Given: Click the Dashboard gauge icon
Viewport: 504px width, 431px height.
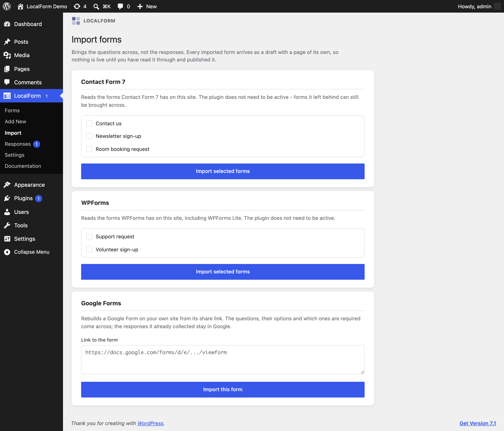Looking at the screenshot, I should [7, 24].
